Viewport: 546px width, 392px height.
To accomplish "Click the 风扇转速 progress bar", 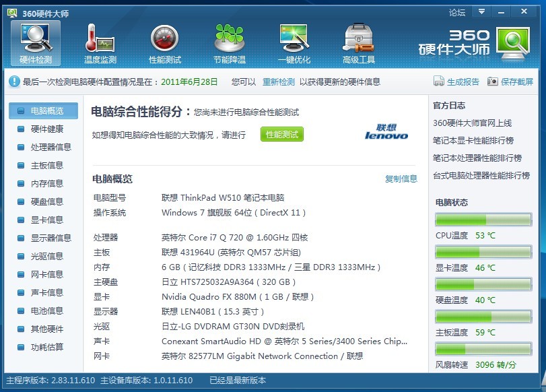I will point(483,349).
